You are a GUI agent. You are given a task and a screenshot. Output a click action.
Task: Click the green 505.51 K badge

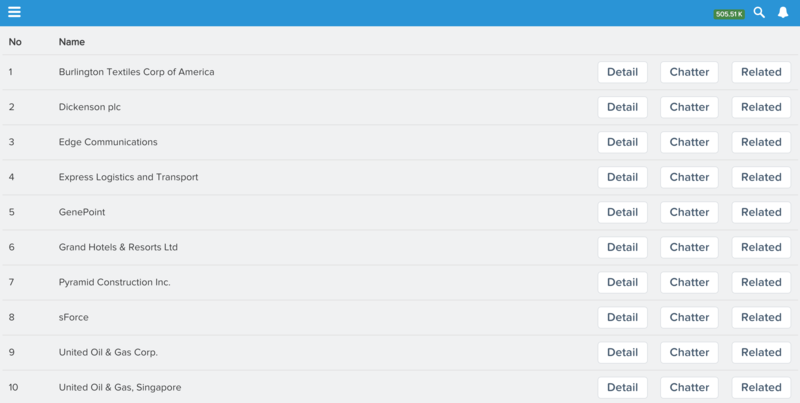(729, 14)
